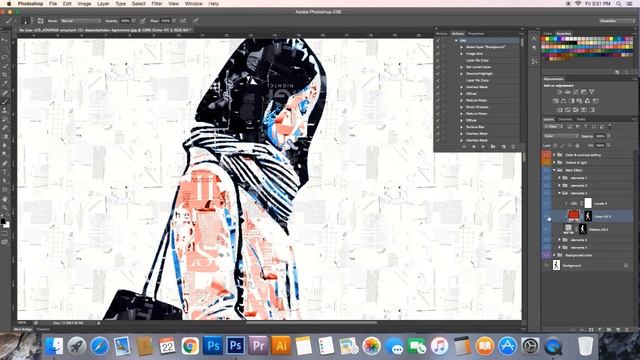Image resolution: width=640 pixels, height=360 pixels.
Task: Expand the Color & contrast setting group
Action: [554, 155]
